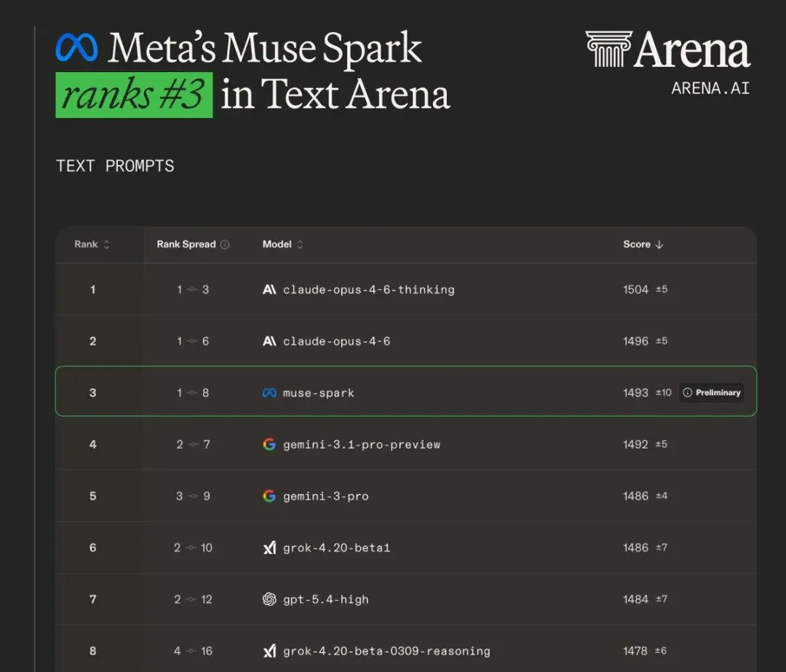Image resolution: width=786 pixels, height=672 pixels.
Task: Change sort order on the Score column
Action: click(x=643, y=245)
